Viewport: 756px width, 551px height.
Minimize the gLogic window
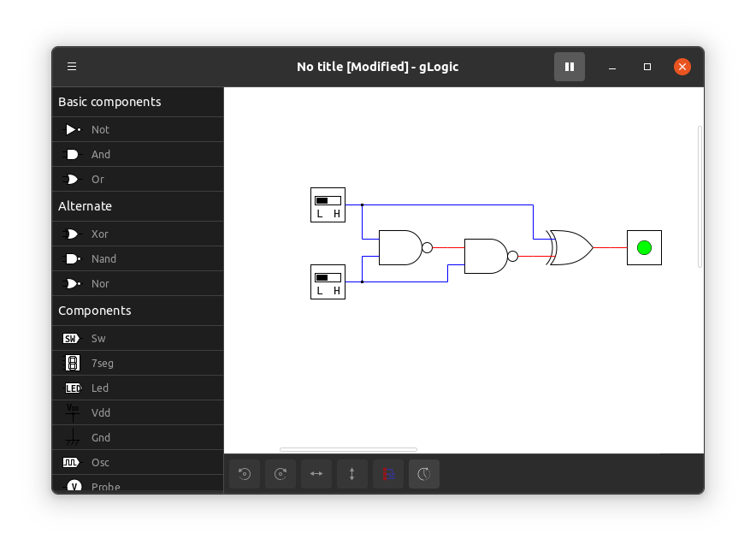pos(612,67)
